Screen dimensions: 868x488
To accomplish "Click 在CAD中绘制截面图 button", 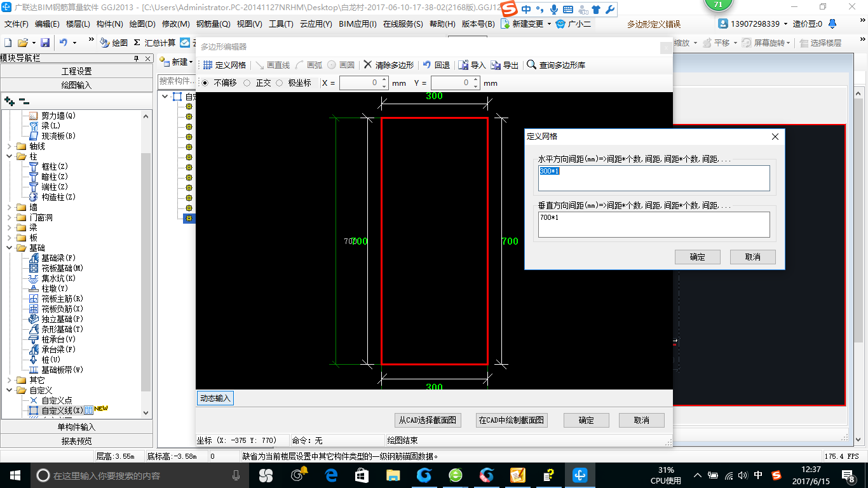I will [512, 420].
